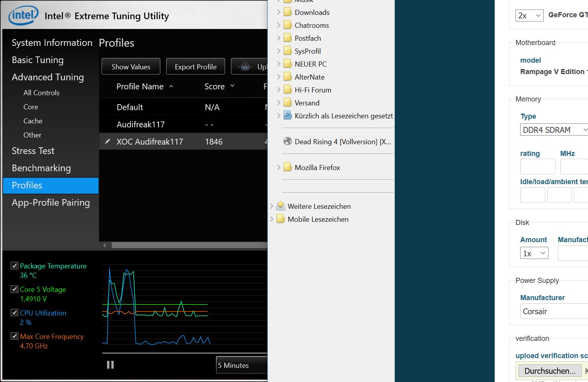Click the Show Values button
The image size is (588, 382).
[131, 67]
